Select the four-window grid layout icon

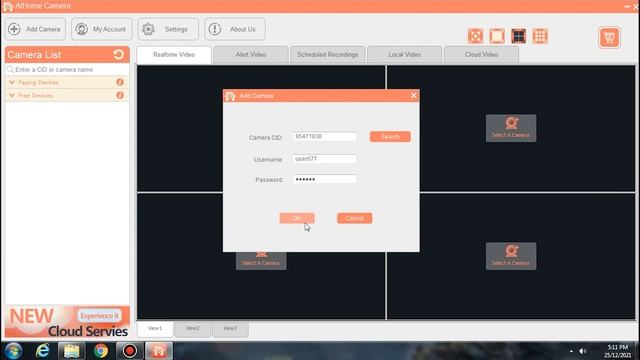coord(518,36)
